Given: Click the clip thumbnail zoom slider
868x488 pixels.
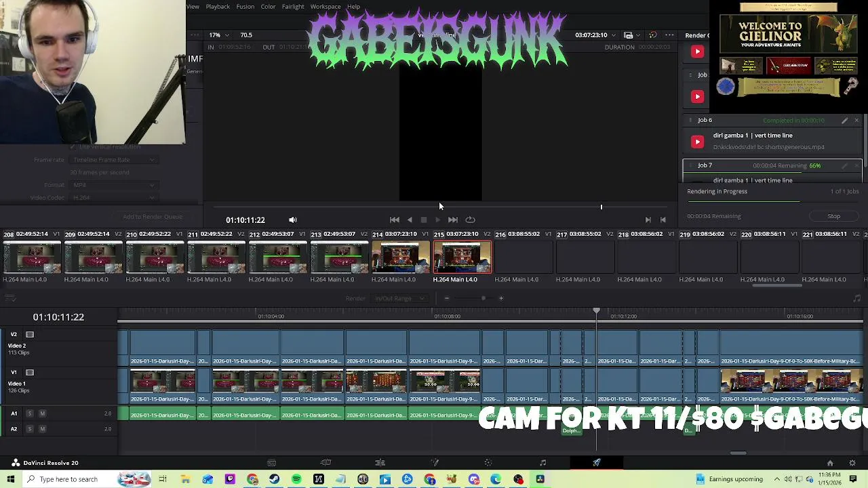Looking at the screenshot, I should pyautogui.click(x=483, y=298).
